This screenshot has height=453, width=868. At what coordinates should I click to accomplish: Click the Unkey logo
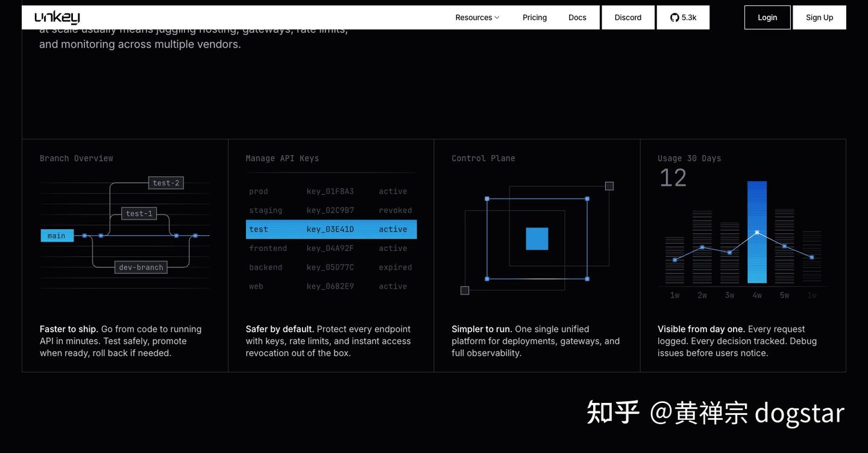(x=57, y=17)
